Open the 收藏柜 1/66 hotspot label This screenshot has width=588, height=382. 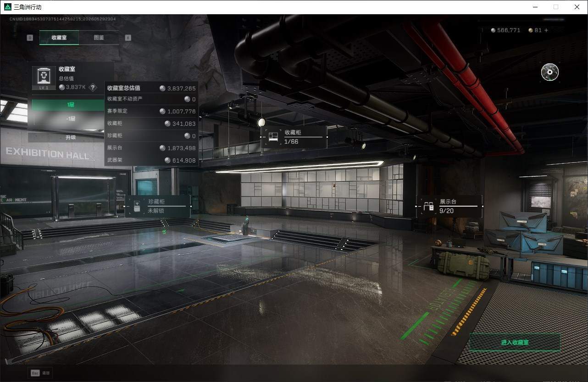(x=294, y=137)
